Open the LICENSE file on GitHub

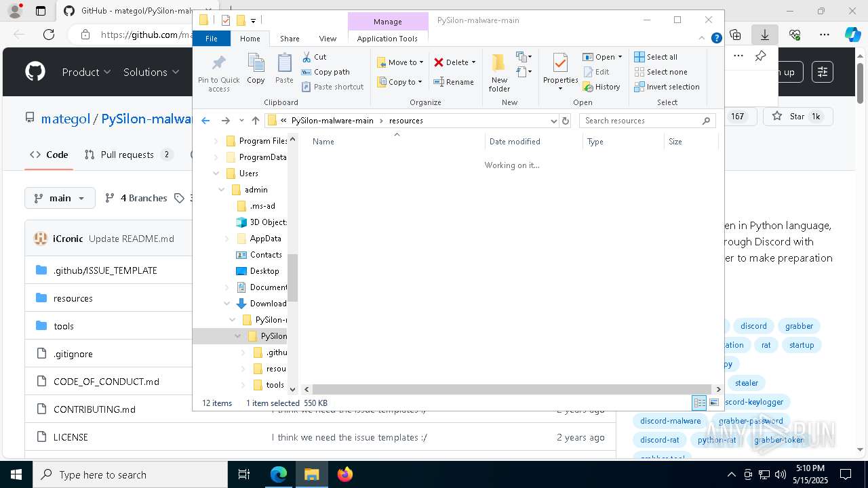(x=71, y=437)
